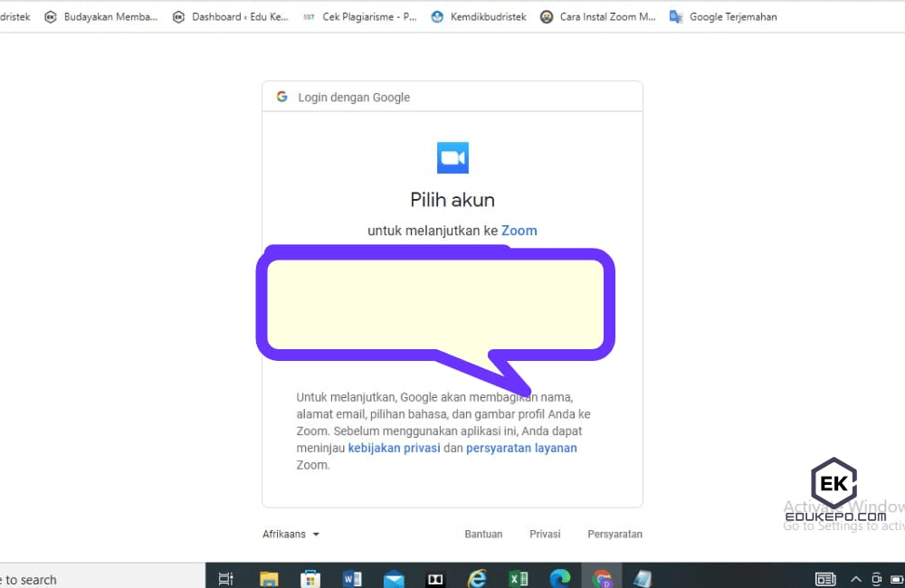905x588 pixels.
Task: Open Microsoft Edge from the taskbar
Action: [x=560, y=579]
